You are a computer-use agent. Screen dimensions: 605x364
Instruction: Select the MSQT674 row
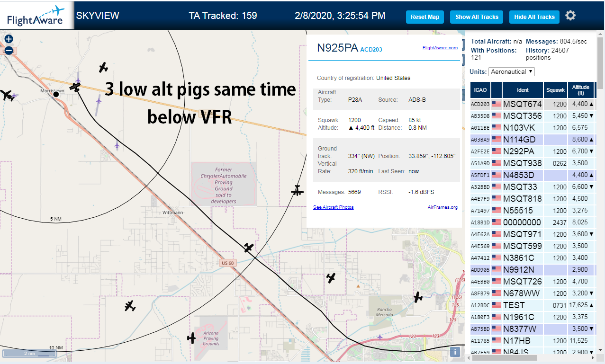533,104
